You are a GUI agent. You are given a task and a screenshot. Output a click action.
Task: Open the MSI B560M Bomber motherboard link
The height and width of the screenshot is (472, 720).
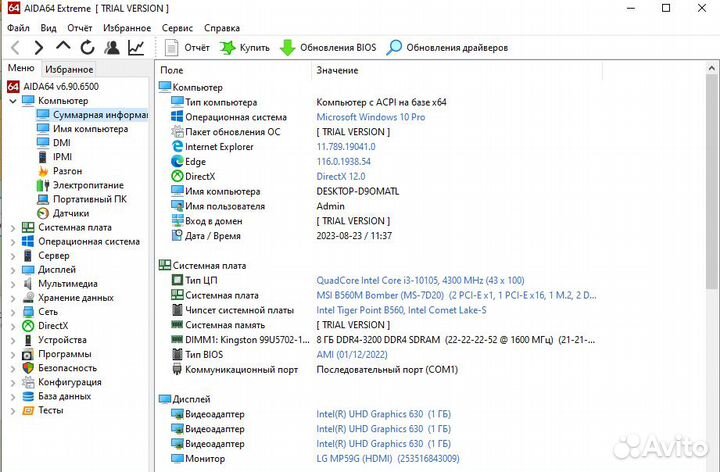click(456, 295)
